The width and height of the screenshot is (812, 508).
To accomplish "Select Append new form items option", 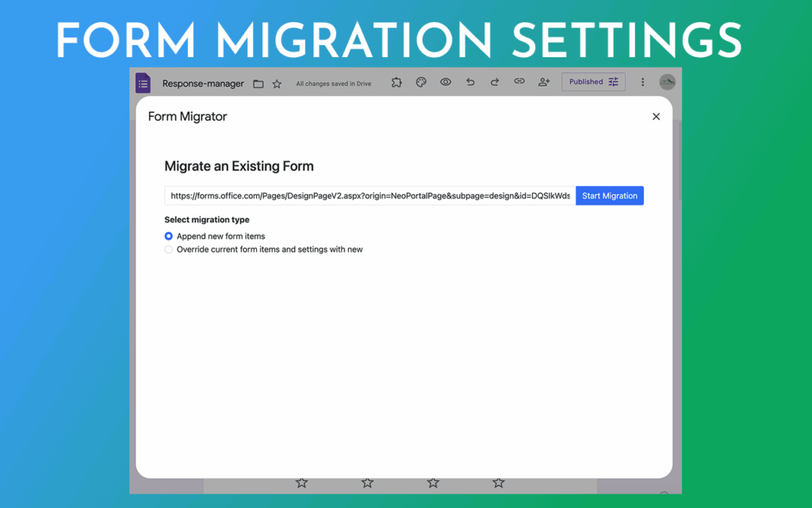I will pos(169,237).
